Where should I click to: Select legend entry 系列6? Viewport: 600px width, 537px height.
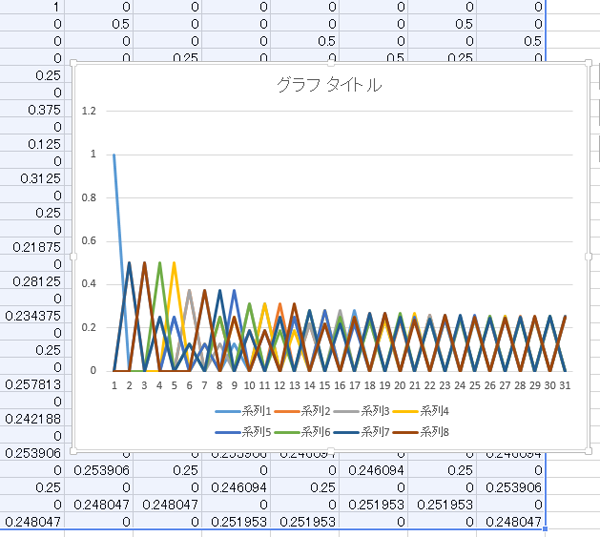pos(302,433)
